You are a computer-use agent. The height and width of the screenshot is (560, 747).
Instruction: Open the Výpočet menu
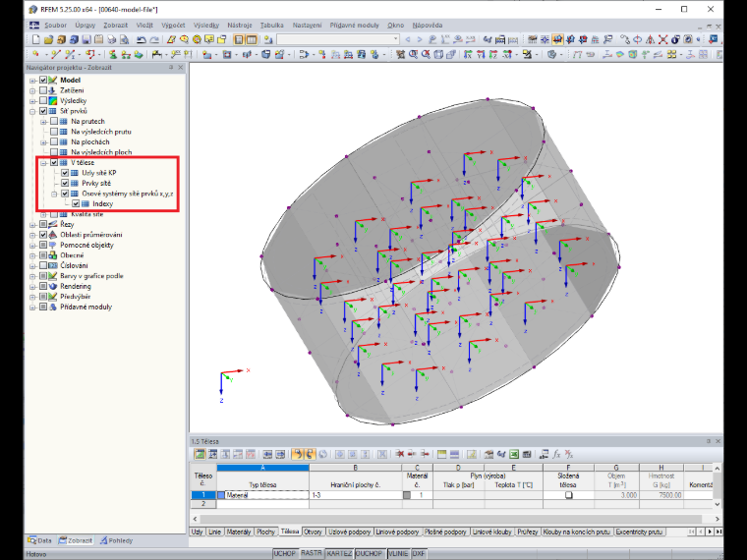[173, 26]
